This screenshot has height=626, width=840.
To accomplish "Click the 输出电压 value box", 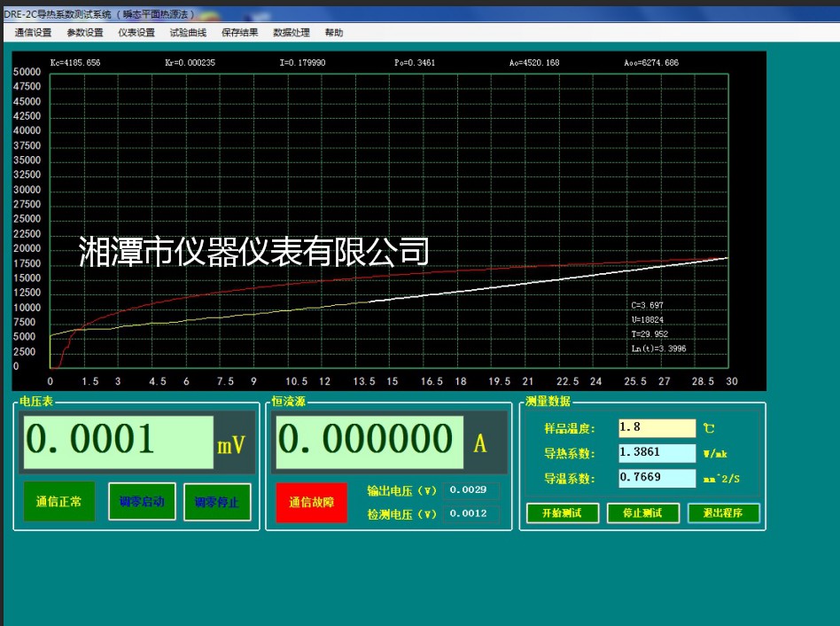I will click(x=470, y=490).
